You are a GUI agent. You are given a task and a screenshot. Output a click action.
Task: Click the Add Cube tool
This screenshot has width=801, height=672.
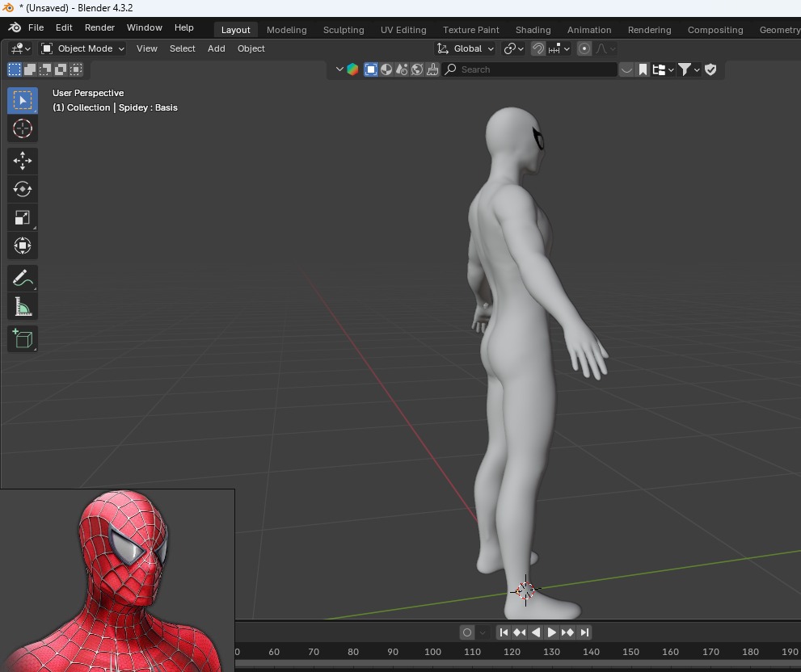click(x=22, y=338)
